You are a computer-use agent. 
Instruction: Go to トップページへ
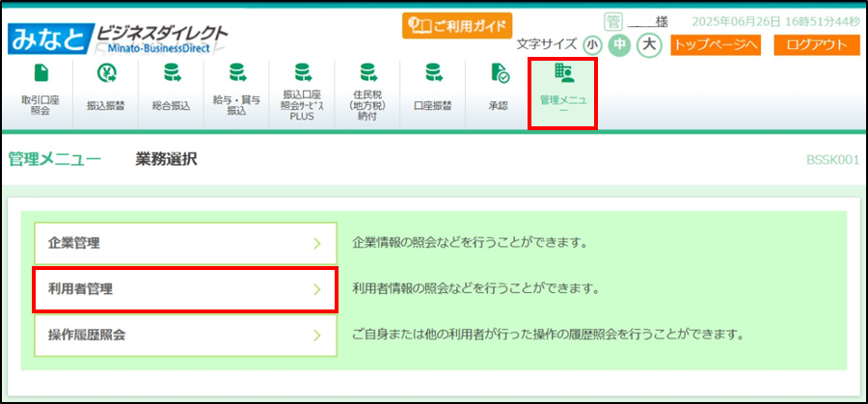tap(716, 44)
